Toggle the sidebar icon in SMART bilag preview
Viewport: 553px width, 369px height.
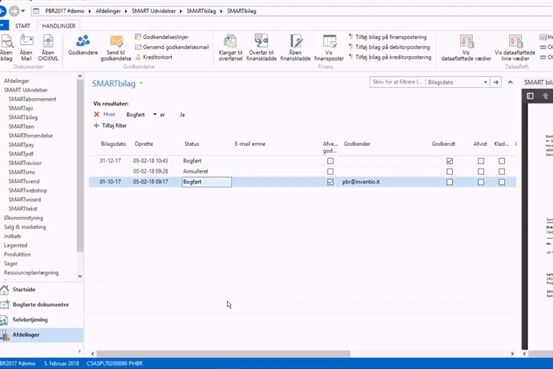(x=530, y=96)
